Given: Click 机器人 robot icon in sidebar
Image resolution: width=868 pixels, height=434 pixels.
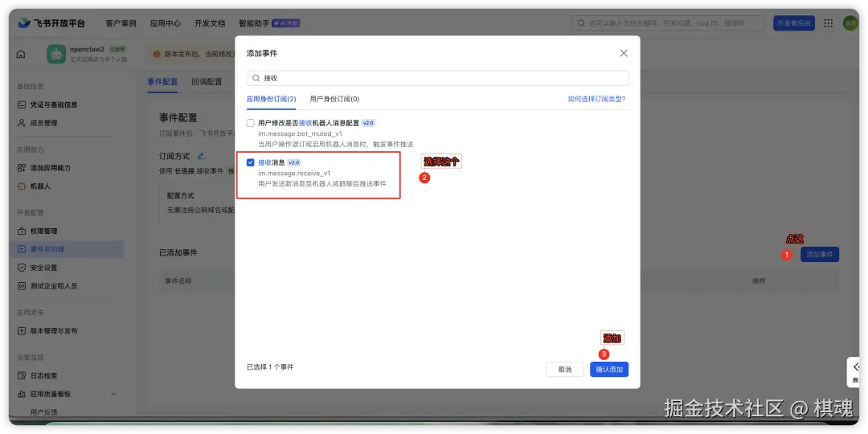Looking at the screenshot, I should pos(22,186).
